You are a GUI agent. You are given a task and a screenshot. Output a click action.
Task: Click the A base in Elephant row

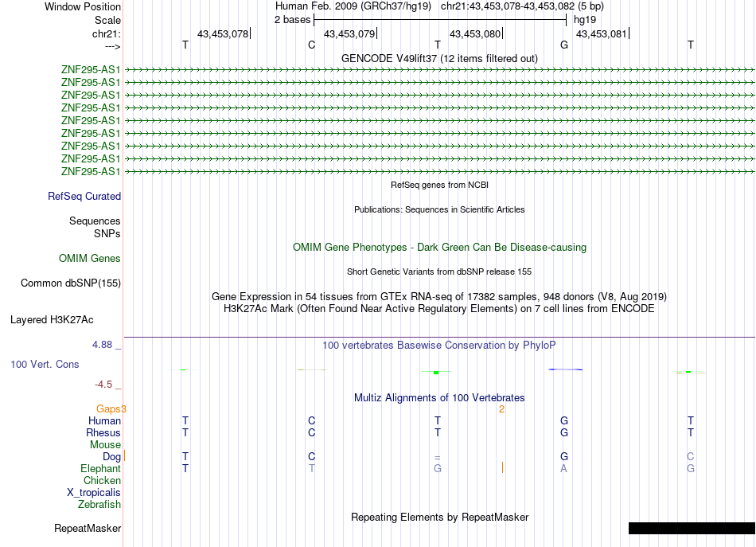tap(563, 469)
